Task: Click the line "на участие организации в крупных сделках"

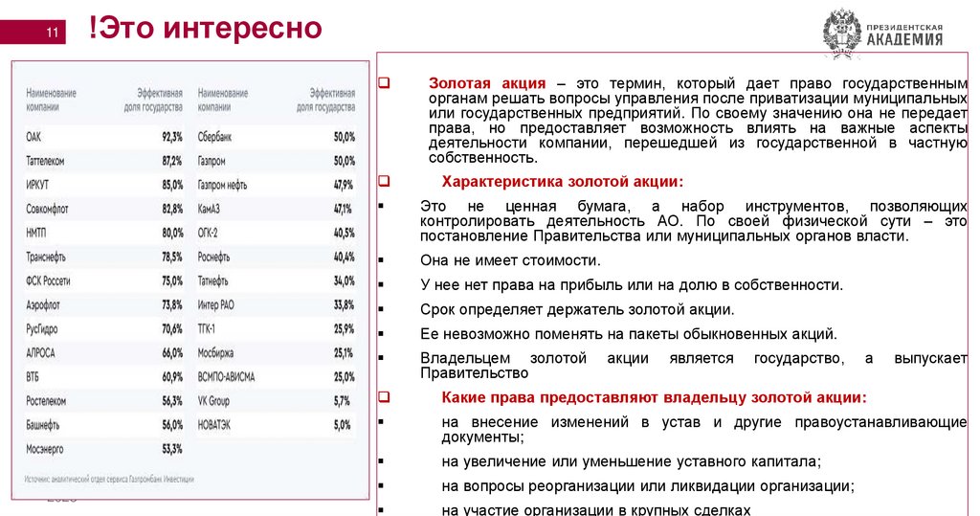Action: coord(595,509)
